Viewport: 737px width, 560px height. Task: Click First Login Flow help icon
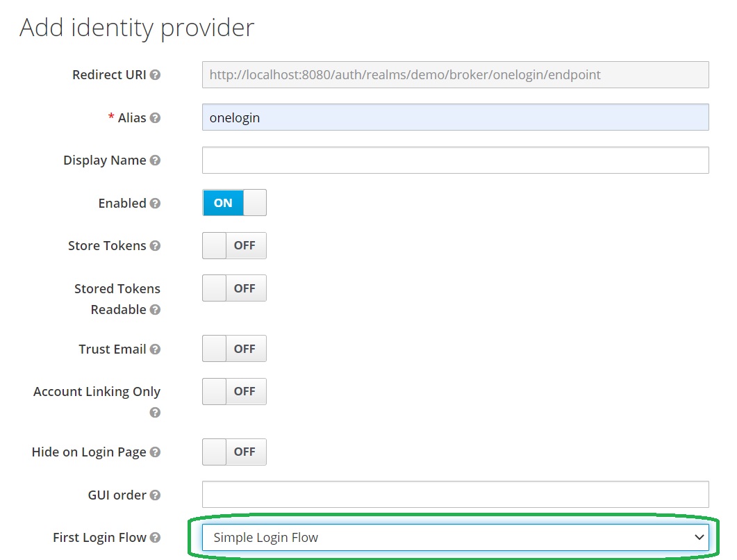coord(155,538)
